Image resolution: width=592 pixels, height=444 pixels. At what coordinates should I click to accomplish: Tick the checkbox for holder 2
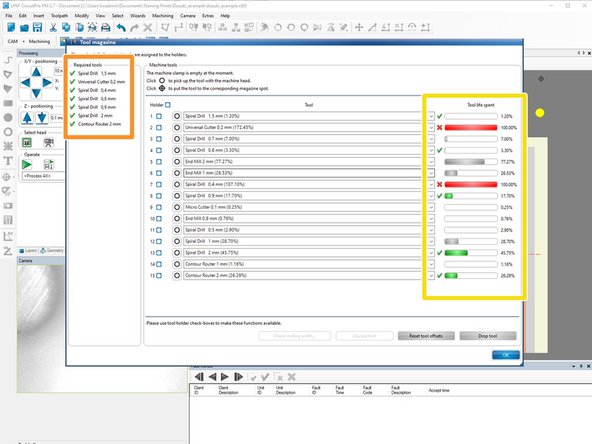tap(159, 128)
